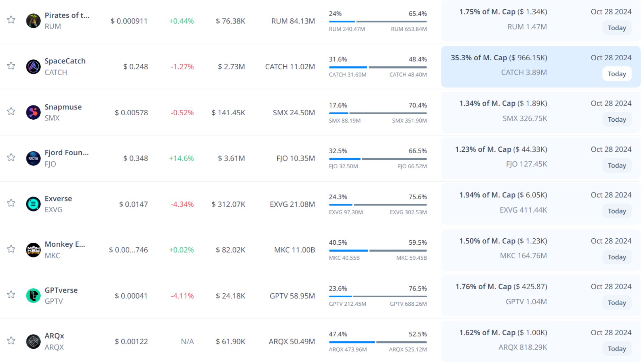
Task: Open the Snapmuse token name link
Action: pyautogui.click(x=63, y=107)
